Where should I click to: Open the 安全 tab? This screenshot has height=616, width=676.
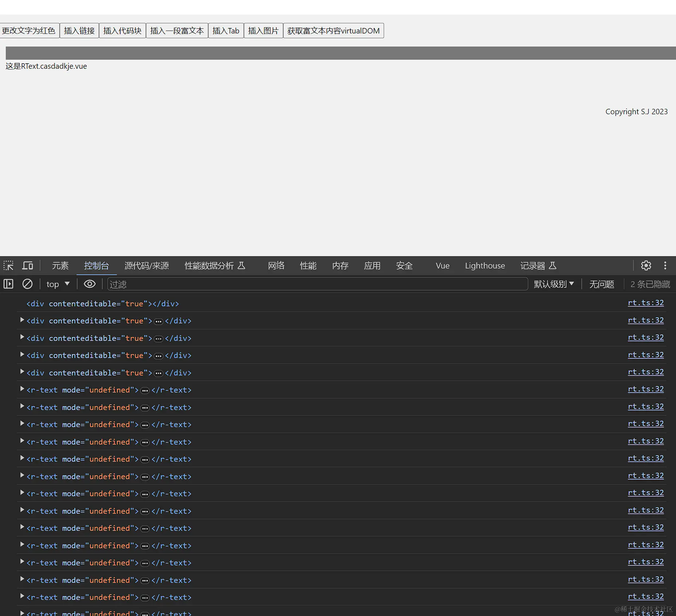(404, 266)
